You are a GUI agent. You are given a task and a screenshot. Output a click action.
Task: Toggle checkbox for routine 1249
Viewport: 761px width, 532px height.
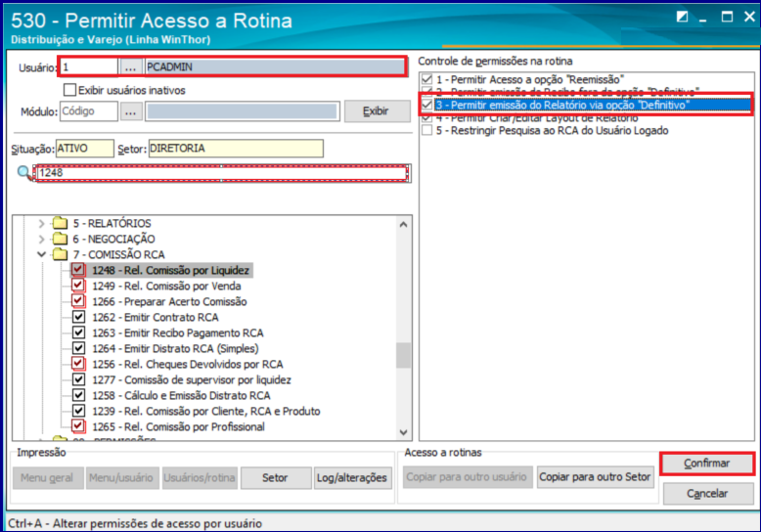click(78, 286)
